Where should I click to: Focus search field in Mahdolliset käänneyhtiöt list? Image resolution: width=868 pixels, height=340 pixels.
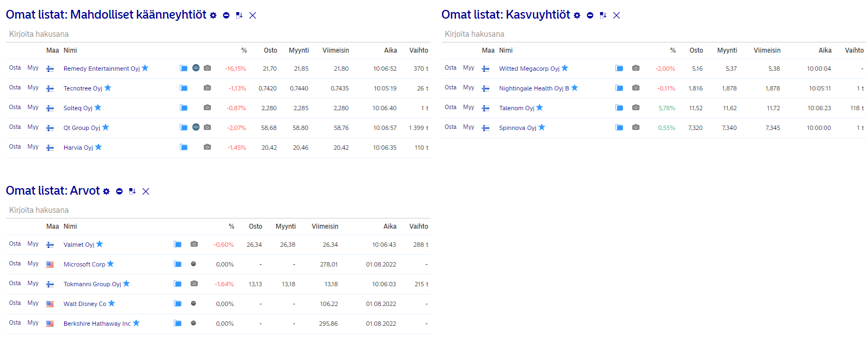click(218, 34)
